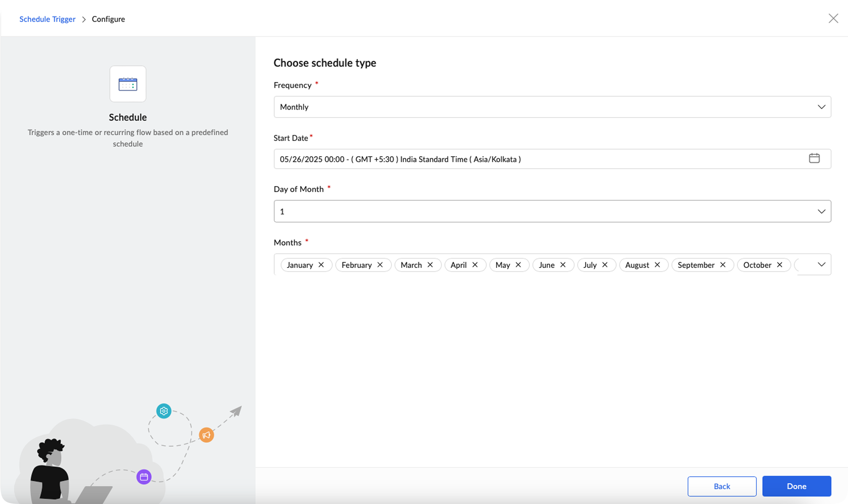Screen dimensions: 848x504
Task: Remove the August tag
Action: click(657, 265)
